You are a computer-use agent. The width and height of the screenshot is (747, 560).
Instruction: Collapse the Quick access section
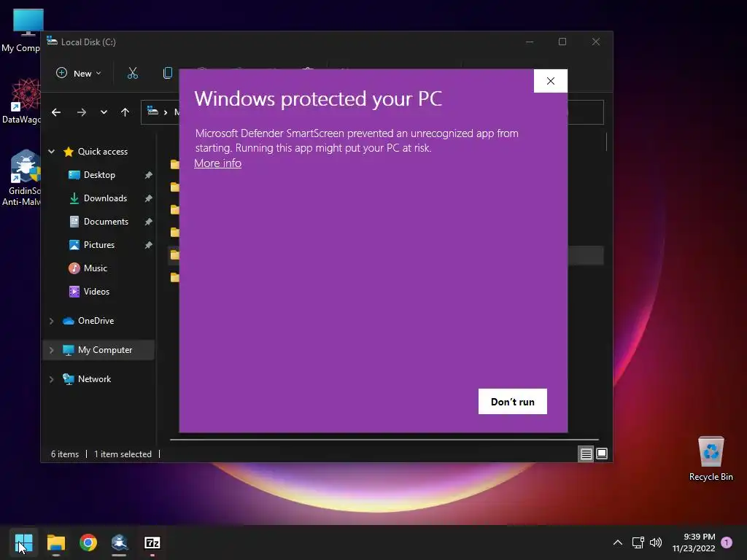pyautogui.click(x=52, y=152)
